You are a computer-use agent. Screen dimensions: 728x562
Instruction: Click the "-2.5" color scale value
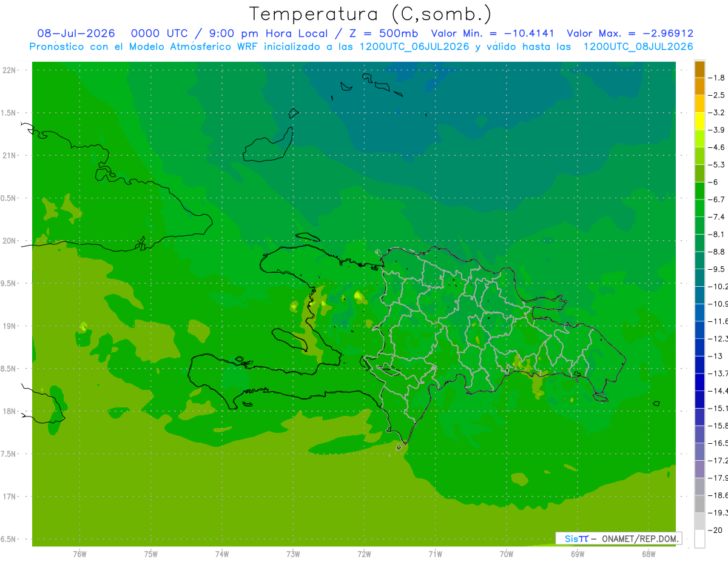717,95
